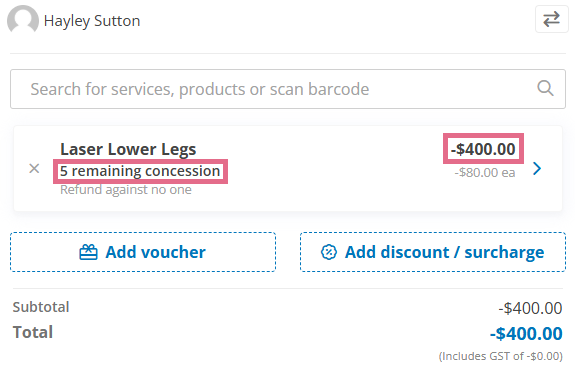This screenshot has width=575, height=368.
Task: Click the magnifier search icon
Action: coord(545,88)
